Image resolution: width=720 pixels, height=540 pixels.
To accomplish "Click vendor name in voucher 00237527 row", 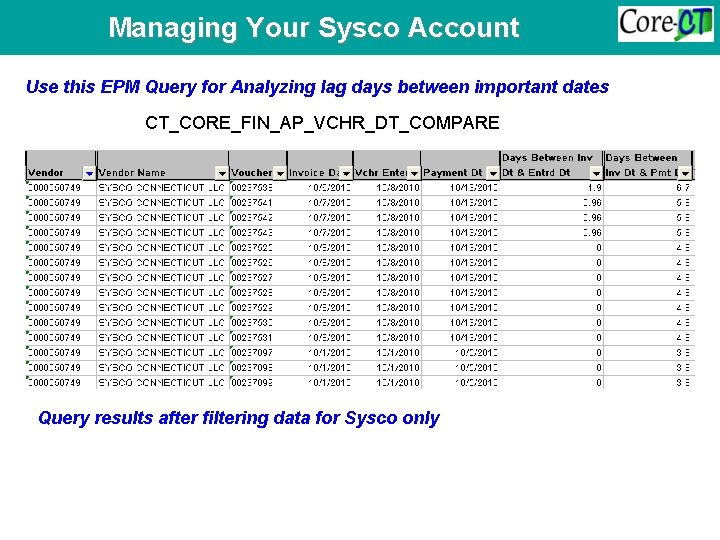I will 161,278.
